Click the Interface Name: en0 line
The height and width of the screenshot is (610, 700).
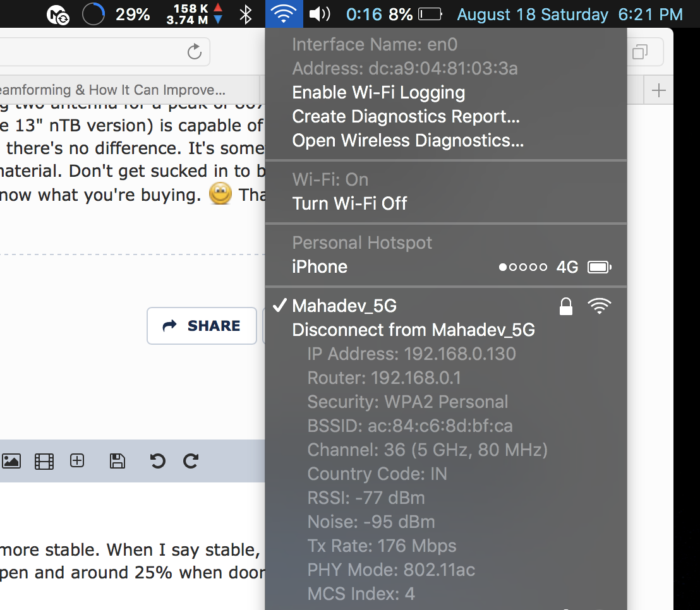pyautogui.click(x=375, y=45)
